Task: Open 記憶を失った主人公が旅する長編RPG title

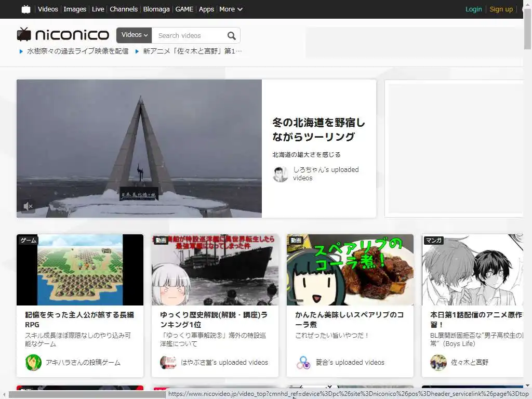Action: coord(79,320)
